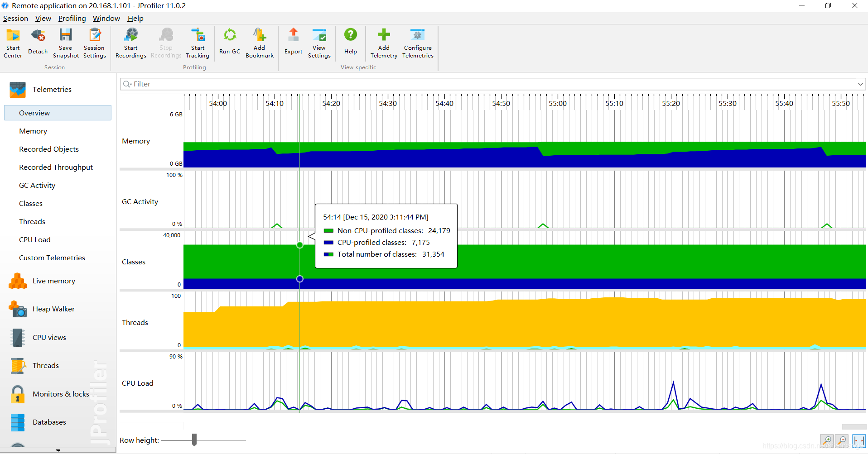The width and height of the screenshot is (868, 454).
Task: Expand the Filter history dropdown
Action: [860, 84]
